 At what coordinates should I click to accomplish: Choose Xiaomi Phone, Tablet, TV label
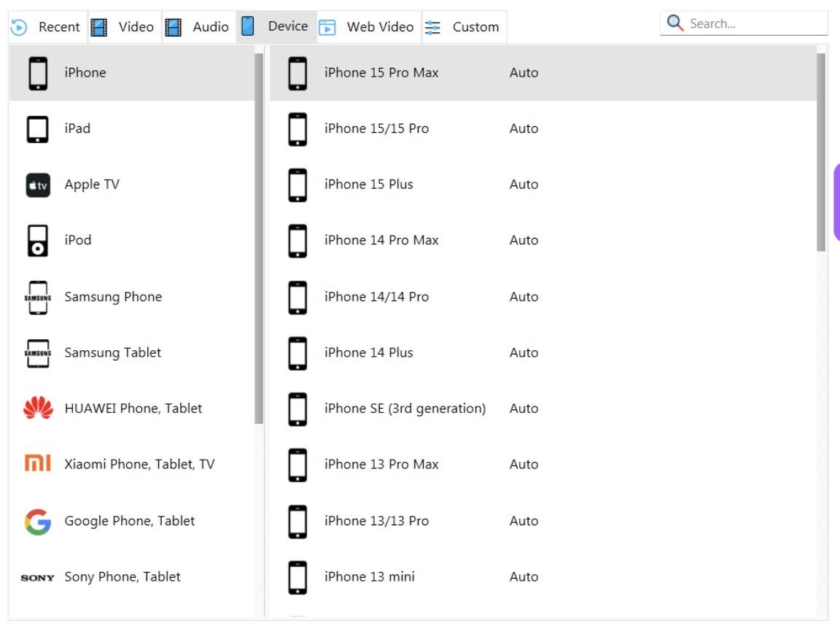(139, 463)
